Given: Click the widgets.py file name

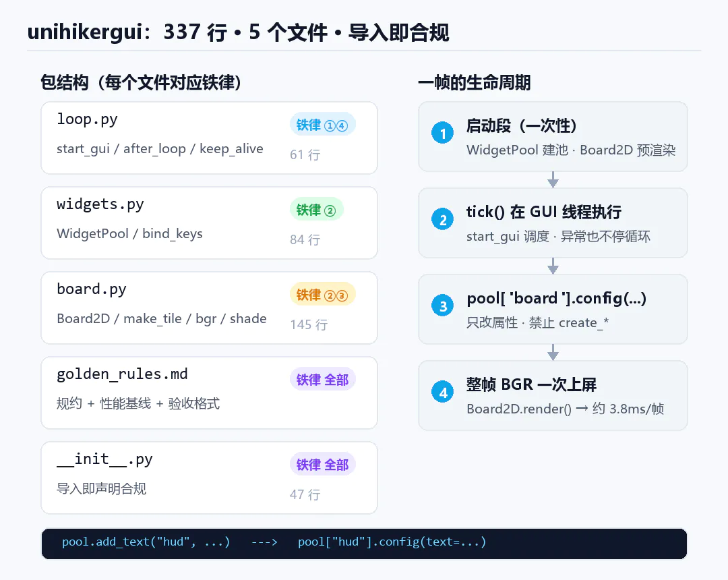Looking at the screenshot, I should [100, 204].
